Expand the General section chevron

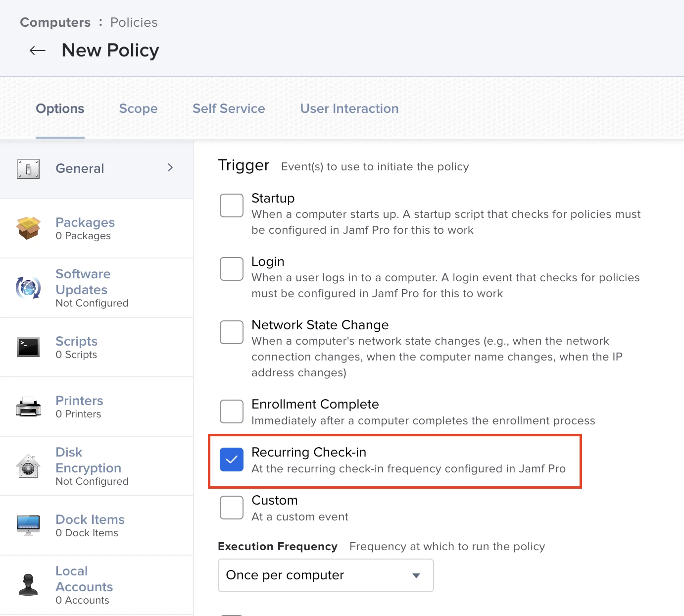click(170, 168)
